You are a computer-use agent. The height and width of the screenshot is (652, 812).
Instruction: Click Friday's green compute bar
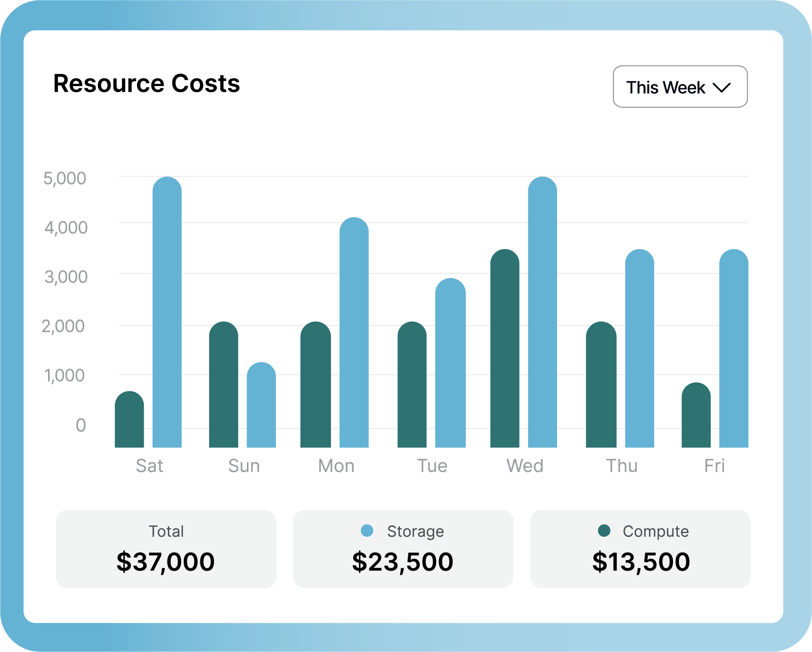click(x=696, y=415)
